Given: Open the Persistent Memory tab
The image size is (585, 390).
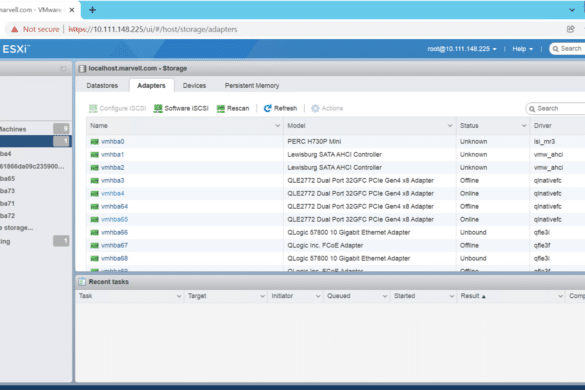Looking at the screenshot, I should pos(252,85).
